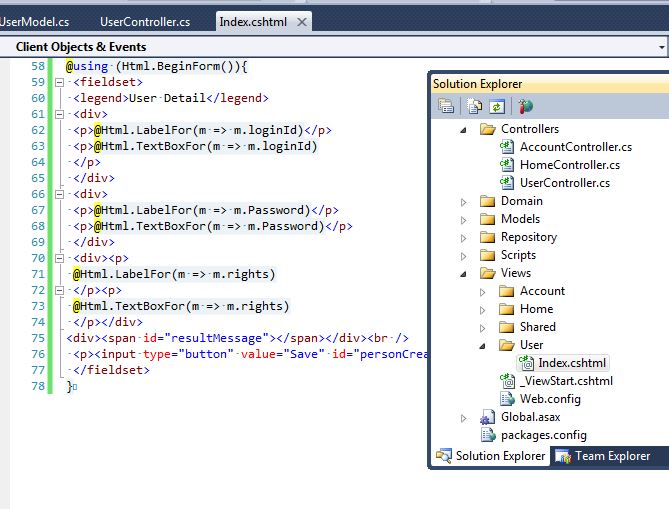Select the Solution Explorer bottom tab
The width and height of the screenshot is (669, 509).
pos(491,456)
